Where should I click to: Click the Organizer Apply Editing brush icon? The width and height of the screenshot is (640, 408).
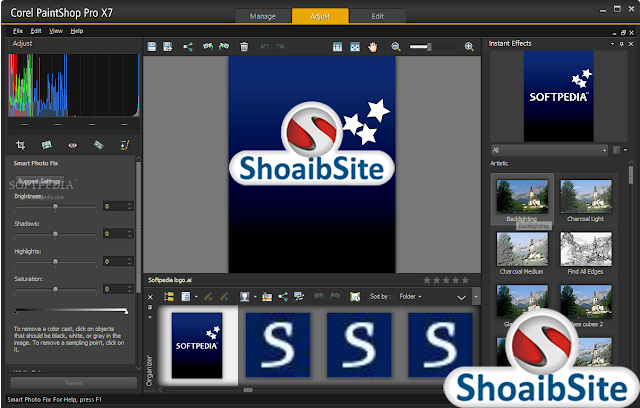(x=224, y=297)
